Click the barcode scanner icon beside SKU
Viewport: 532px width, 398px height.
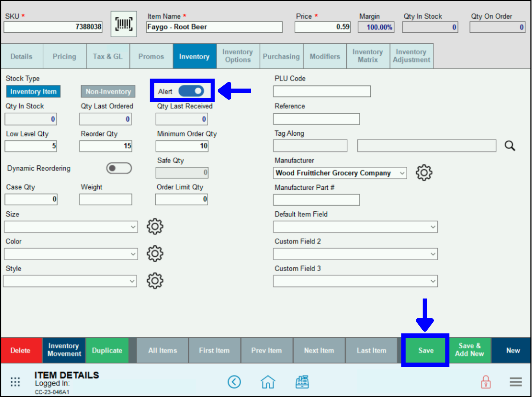(123, 24)
